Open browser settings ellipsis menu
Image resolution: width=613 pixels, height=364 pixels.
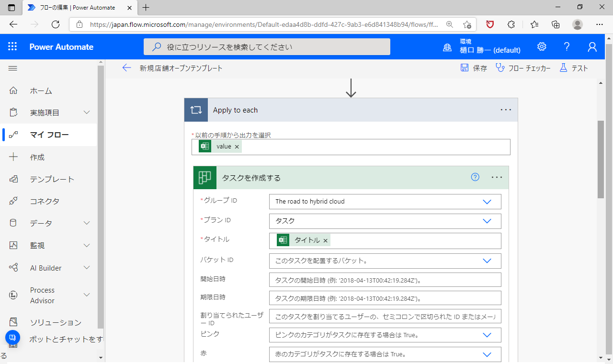600,24
